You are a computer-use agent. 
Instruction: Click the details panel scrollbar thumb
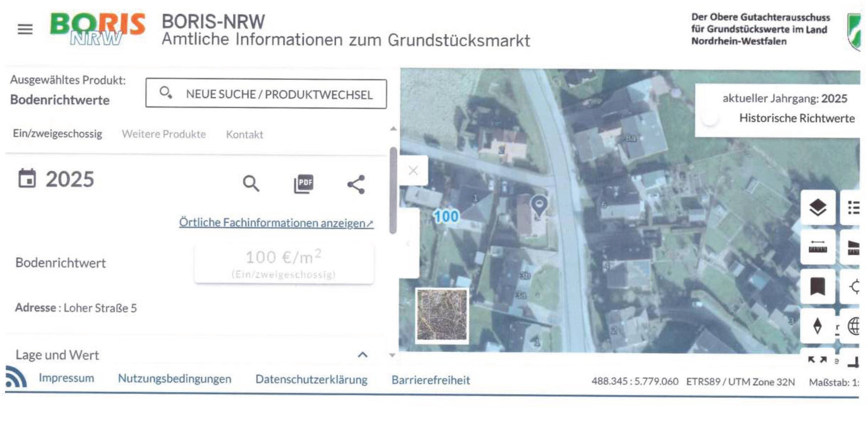(393, 190)
